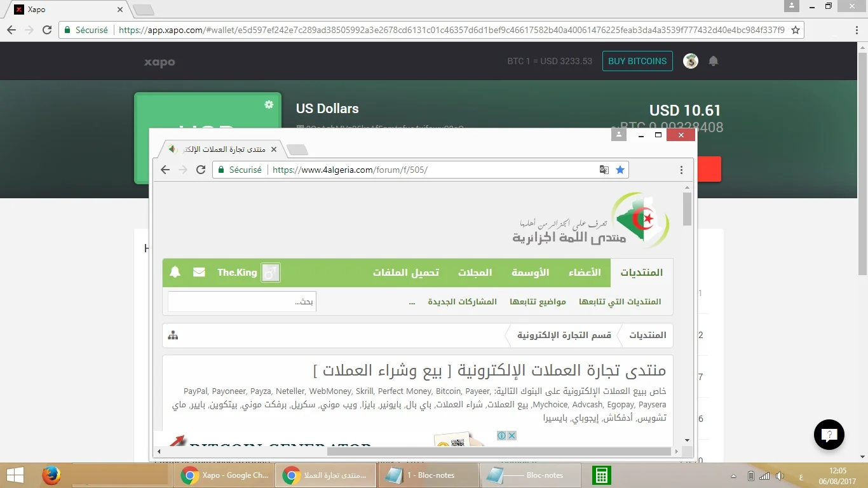868x488 pixels.
Task: Select the تحميل الملفات navigation tab
Action: tap(406, 273)
